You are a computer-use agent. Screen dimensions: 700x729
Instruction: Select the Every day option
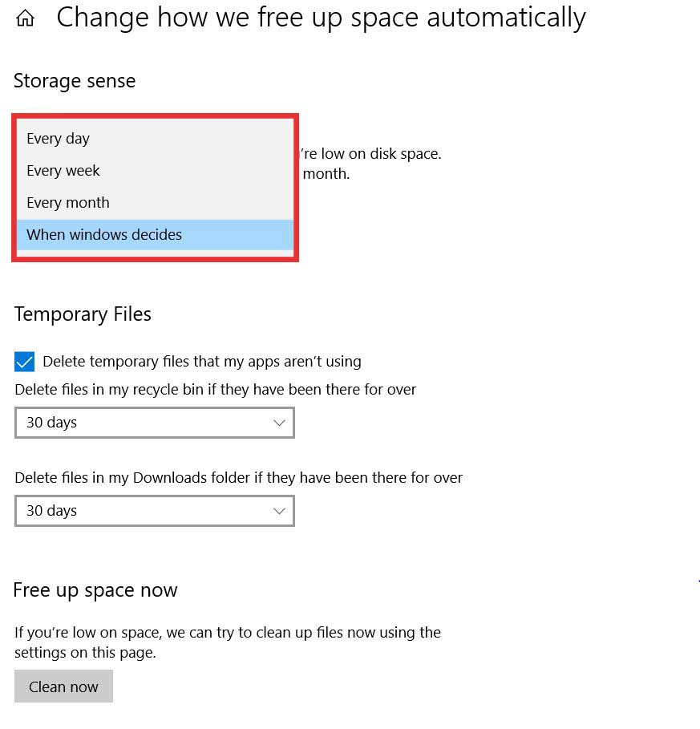[155, 139]
